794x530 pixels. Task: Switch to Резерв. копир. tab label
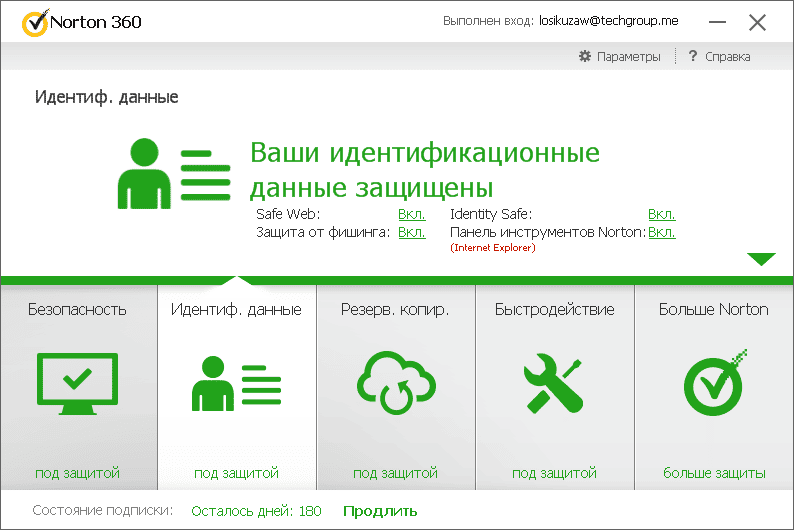click(395, 309)
